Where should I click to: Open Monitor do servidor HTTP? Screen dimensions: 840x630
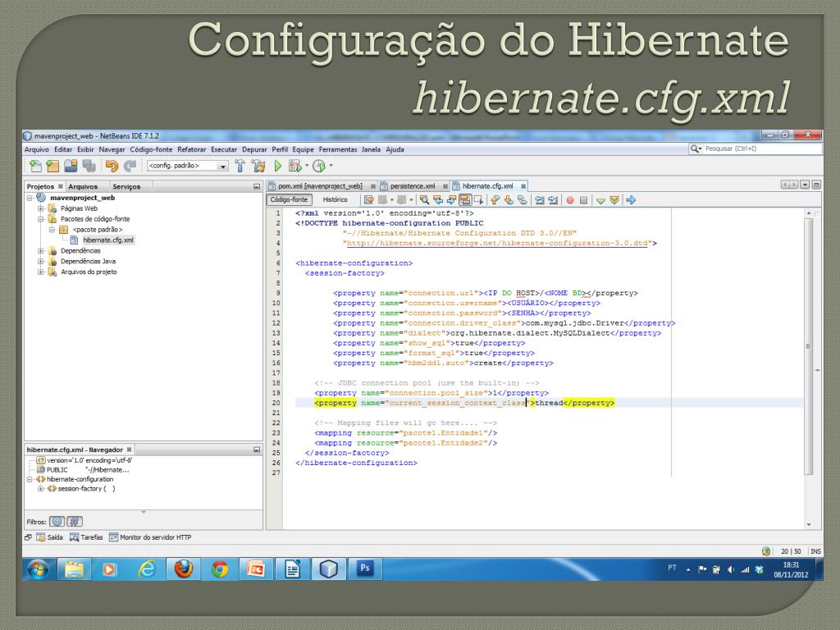coord(150,537)
